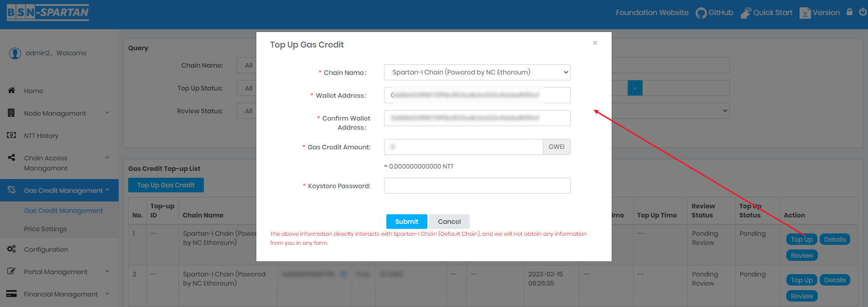
Task: Open Foundation Website link
Action: coord(652,13)
